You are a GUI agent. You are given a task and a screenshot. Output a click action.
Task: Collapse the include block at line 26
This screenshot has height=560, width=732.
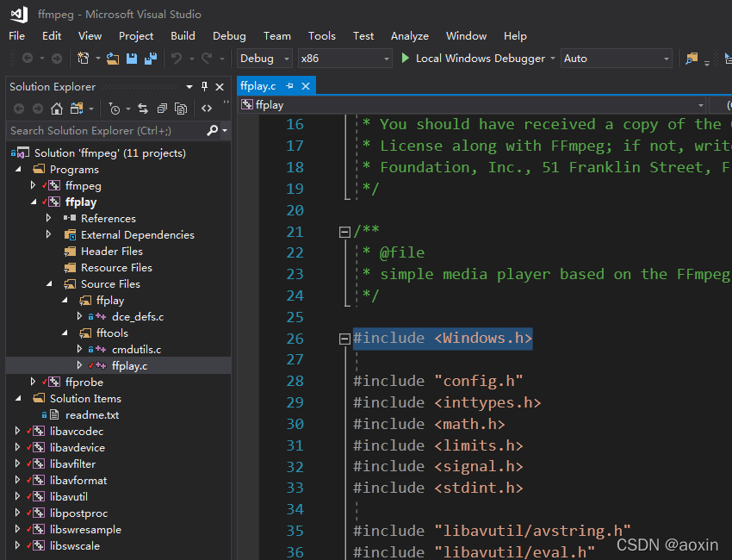pos(344,339)
